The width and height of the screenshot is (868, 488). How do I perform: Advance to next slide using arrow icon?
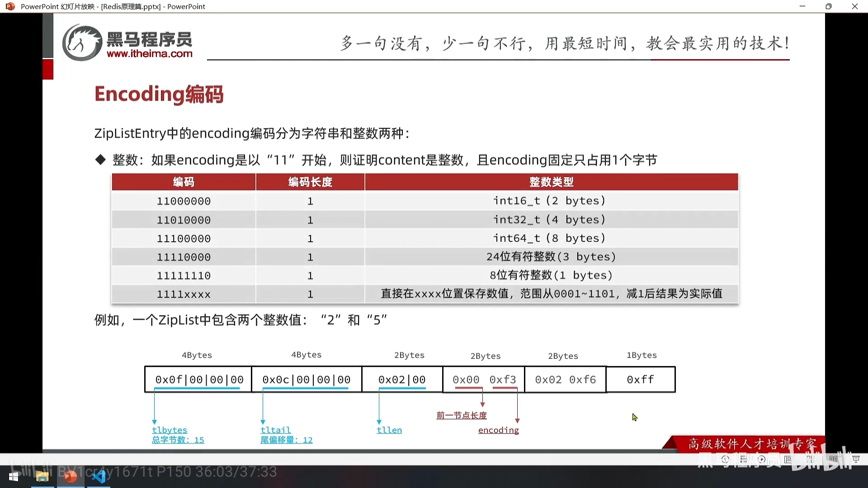coord(762,459)
